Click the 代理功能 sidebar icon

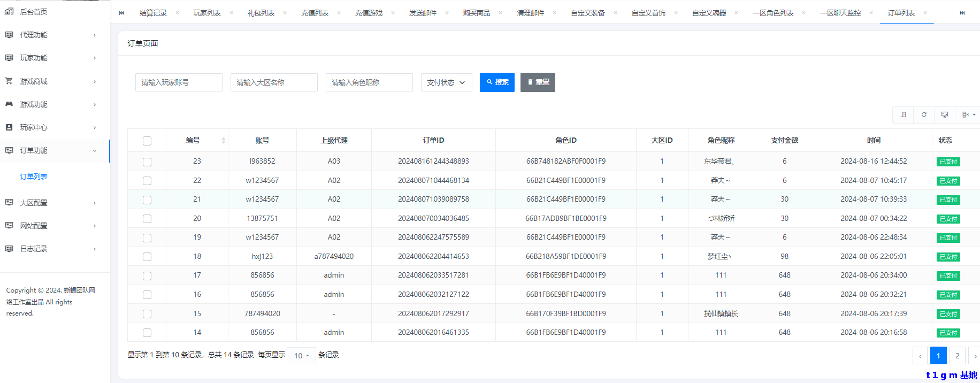click(9, 35)
